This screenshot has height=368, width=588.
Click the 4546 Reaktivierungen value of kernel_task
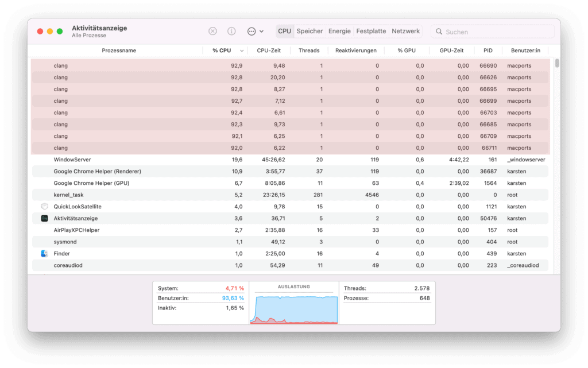click(x=372, y=195)
